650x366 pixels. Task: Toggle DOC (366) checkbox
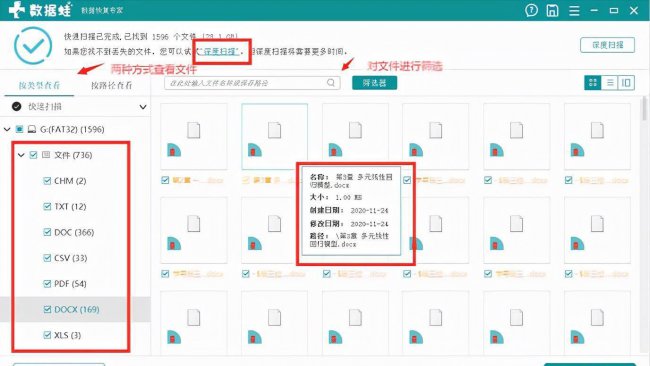click(47, 232)
